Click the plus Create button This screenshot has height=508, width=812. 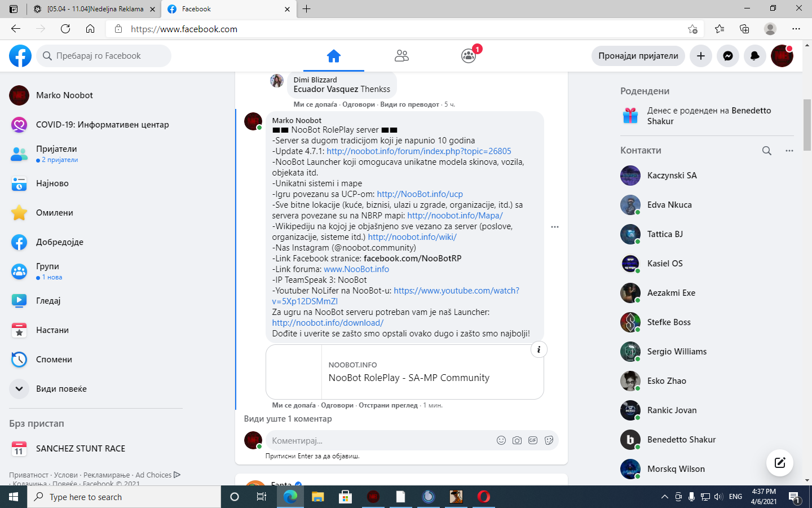(701, 56)
